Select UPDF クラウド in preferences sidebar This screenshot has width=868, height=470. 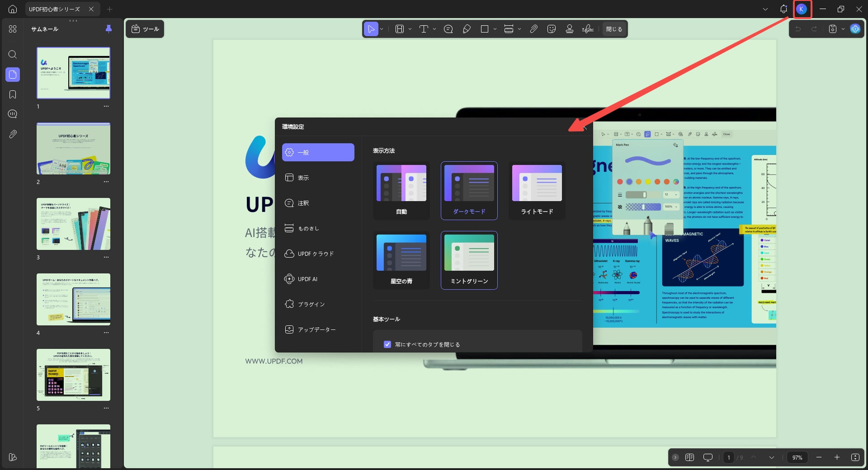(x=318, y=254)
